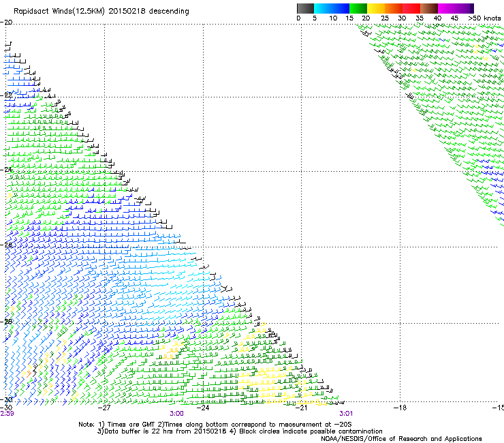Click the yellow 20-25 knots color band
The height and width of the screenshot is (443, 504).
point(376,8)
